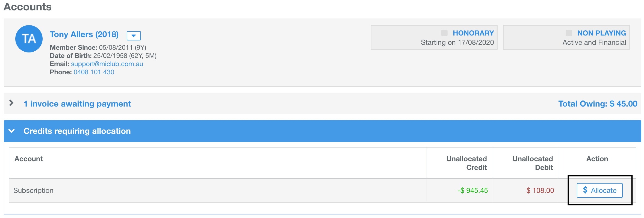Select the NON PLAYING membership label
Screen dimensions: 644x218
point(602,33)
